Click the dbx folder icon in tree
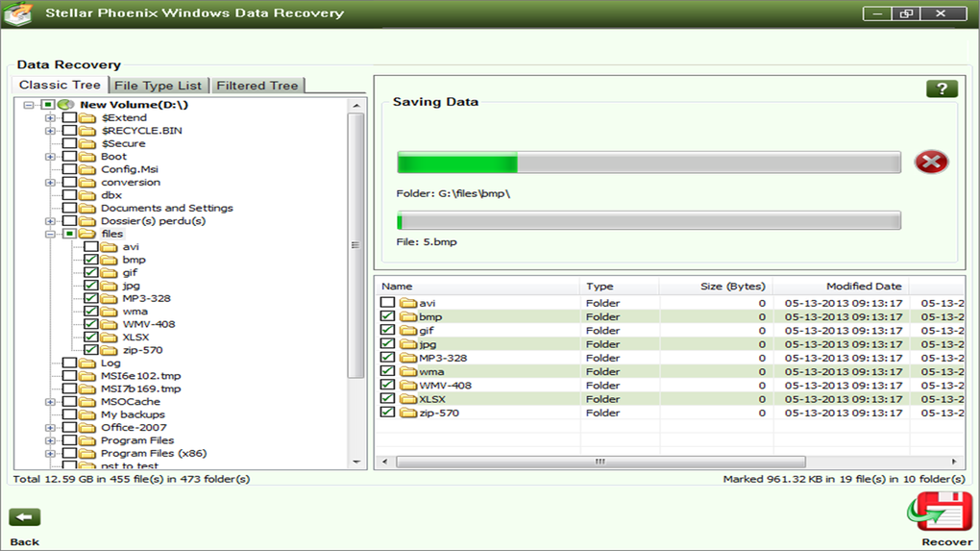This screenshot has height=551, width=980. tap(87, 195)
